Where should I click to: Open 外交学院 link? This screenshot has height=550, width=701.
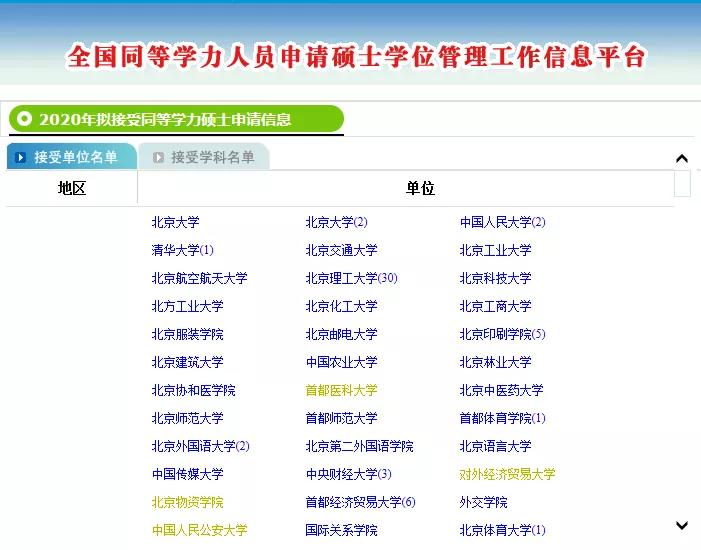coord(483,502)
